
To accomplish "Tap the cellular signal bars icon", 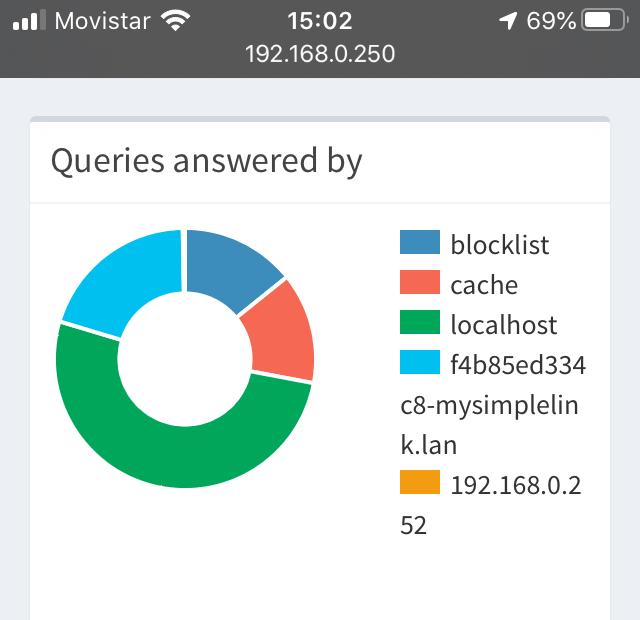I will point(29,20).
